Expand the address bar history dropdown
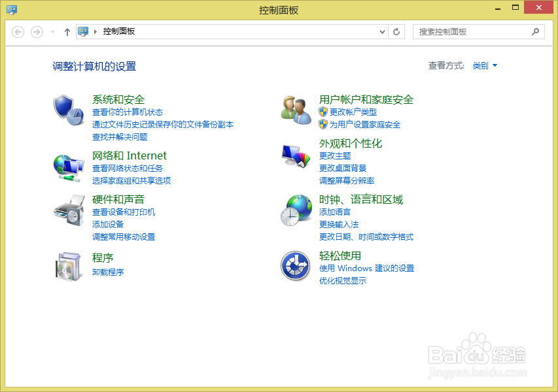 coord(381,31)
